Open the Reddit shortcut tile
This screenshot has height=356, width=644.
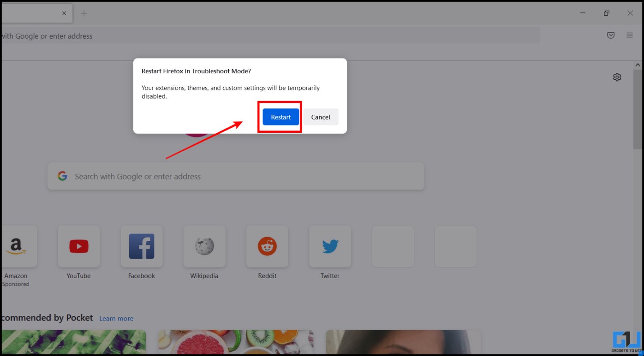[267, 246]
